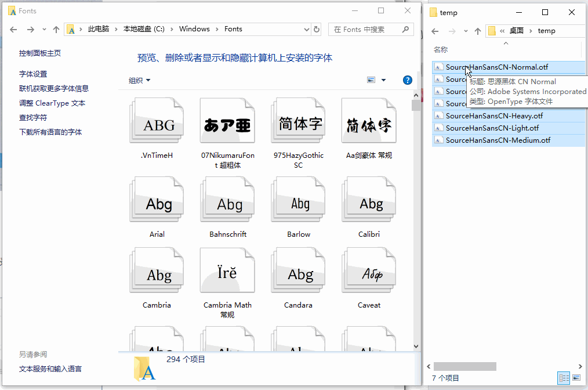Switch temp window to large icons view
Viewport: 588px width, 390px height.
576,378
